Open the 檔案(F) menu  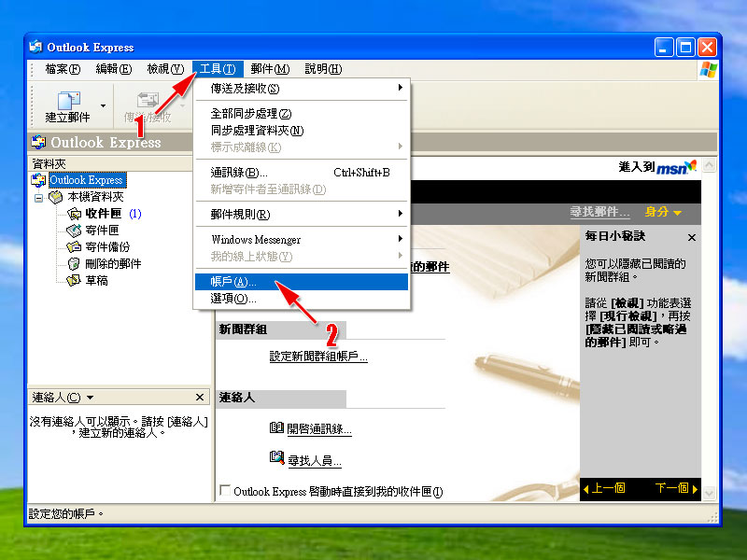click(63, 69)
